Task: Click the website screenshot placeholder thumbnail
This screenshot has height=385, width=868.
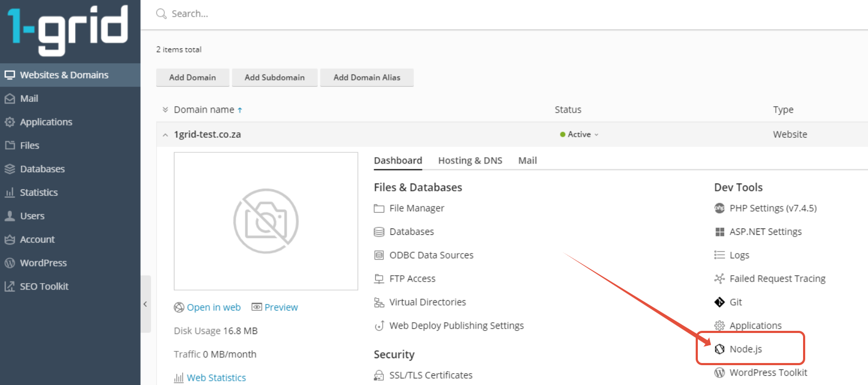Action: [266, 221]
